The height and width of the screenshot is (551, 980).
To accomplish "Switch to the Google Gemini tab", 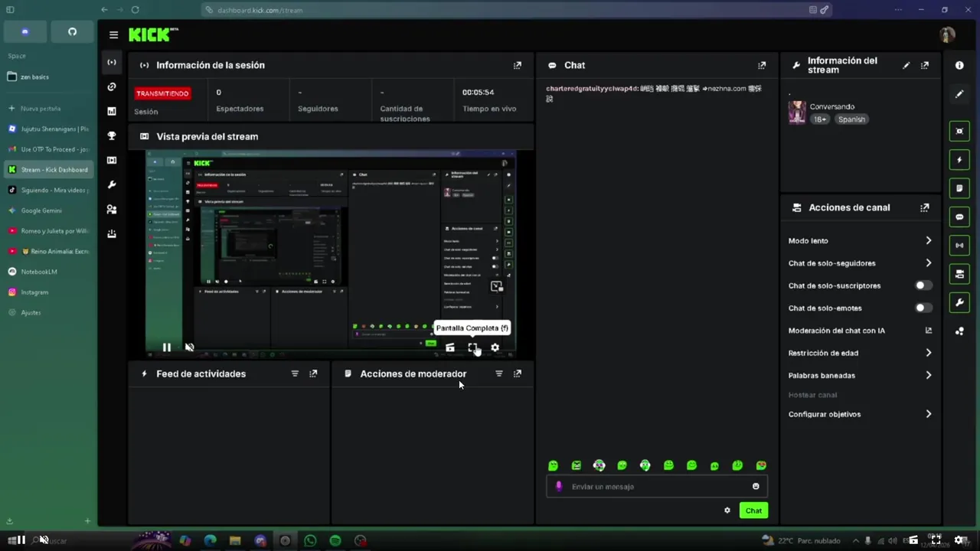I will tap(48, 210).
